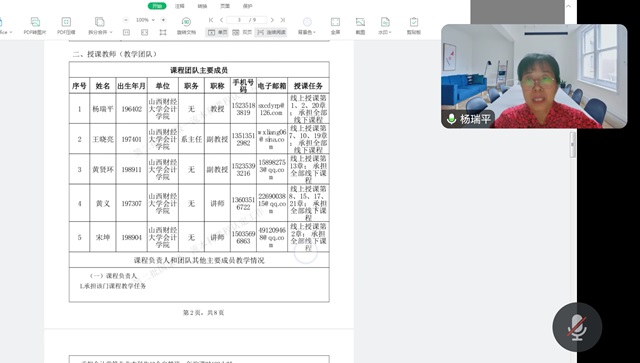Click the page number input field
The image size is (640, 363).
click(x=247, y=20)
